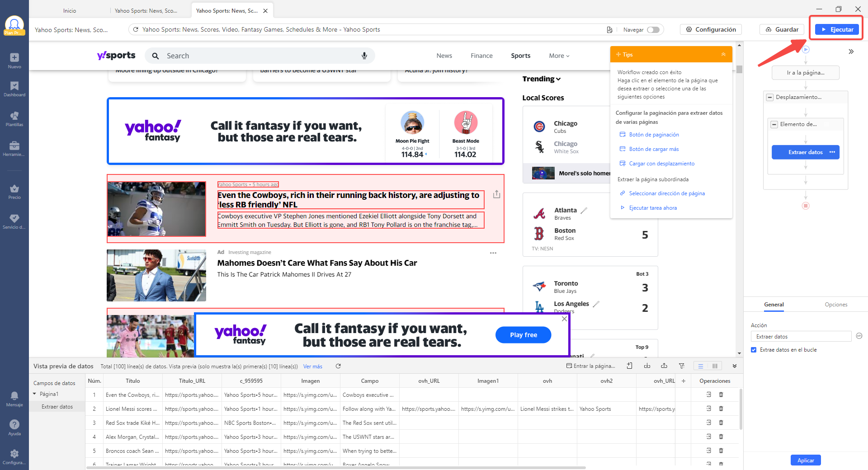Refresh the data preview
This screenshot has height=470, width=868.
click(x=338, y=366)
